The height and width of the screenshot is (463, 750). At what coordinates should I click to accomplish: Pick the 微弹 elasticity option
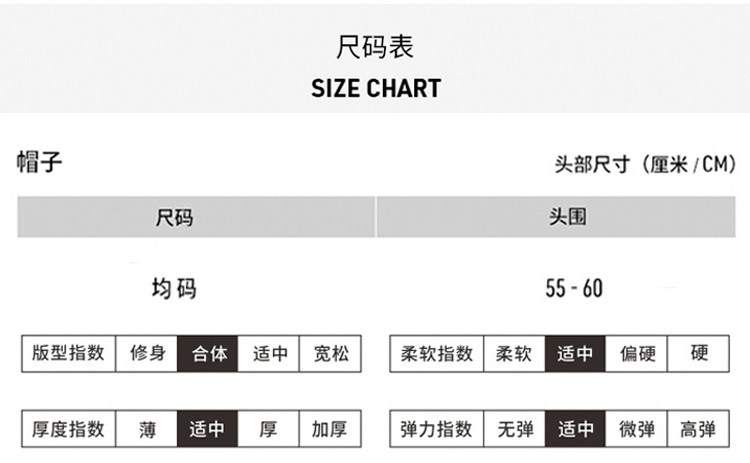(x=636, y=429)
